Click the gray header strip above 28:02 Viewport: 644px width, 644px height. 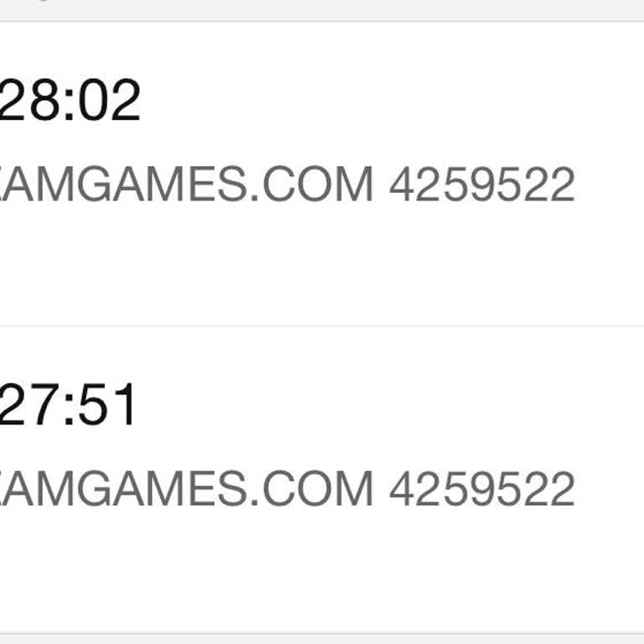click(x=322, y=10)
